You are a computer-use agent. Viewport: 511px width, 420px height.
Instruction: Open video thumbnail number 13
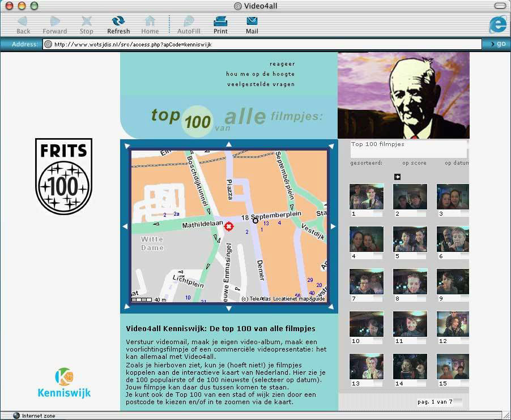[367, 366]
